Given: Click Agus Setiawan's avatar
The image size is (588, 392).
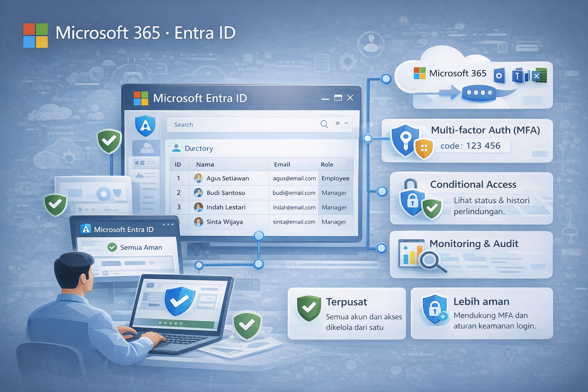Looking at the screenshot, I should coord(198,178).
